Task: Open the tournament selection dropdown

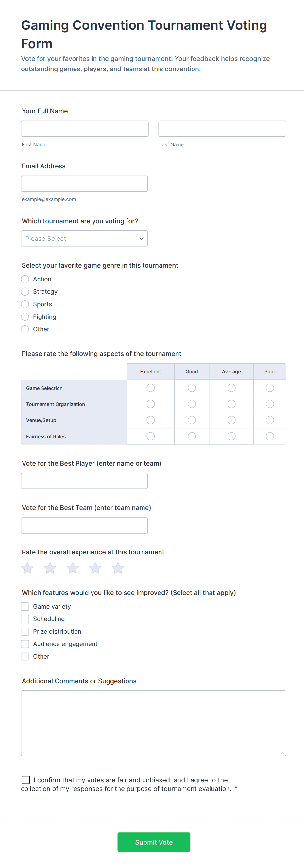Action: pyautogui.click(x=84, y=239)
